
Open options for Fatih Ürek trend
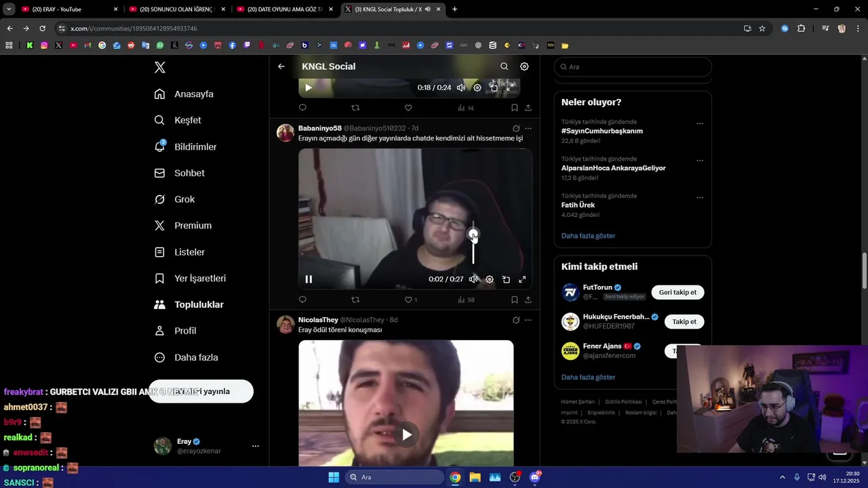[700, 198]
